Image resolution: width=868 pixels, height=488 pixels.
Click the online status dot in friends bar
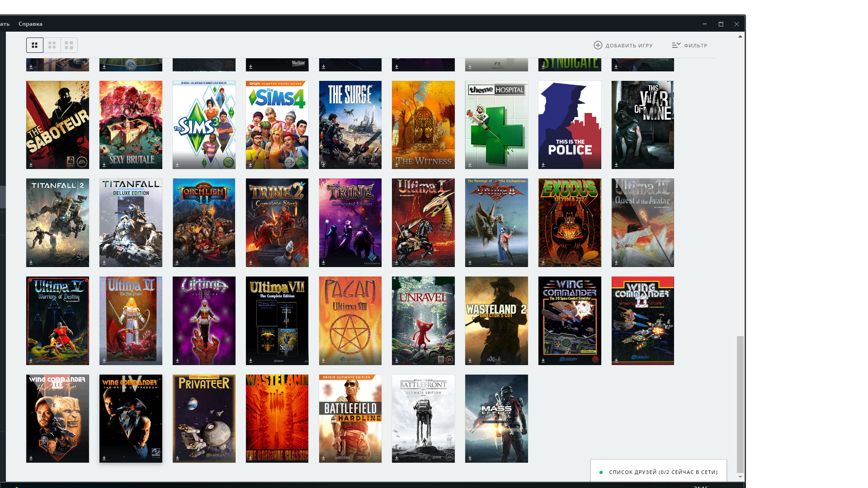[601, 472]
